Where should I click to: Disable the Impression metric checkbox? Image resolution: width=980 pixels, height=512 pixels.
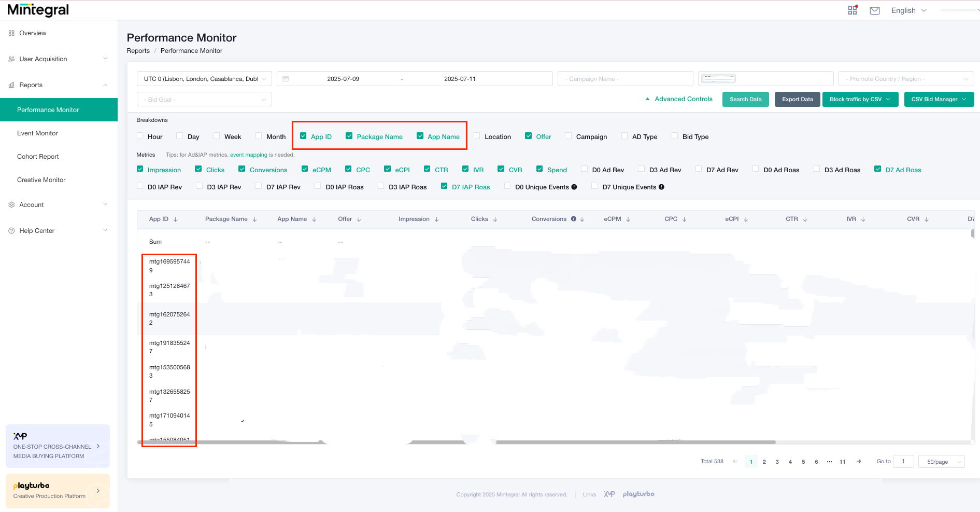click(140, 169)
